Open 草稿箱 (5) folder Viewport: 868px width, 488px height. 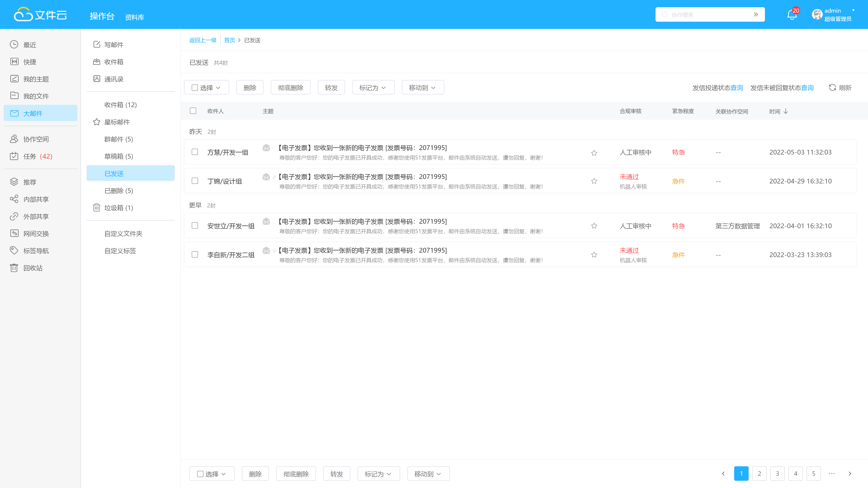pyautogui.click(x=119, y=156)
